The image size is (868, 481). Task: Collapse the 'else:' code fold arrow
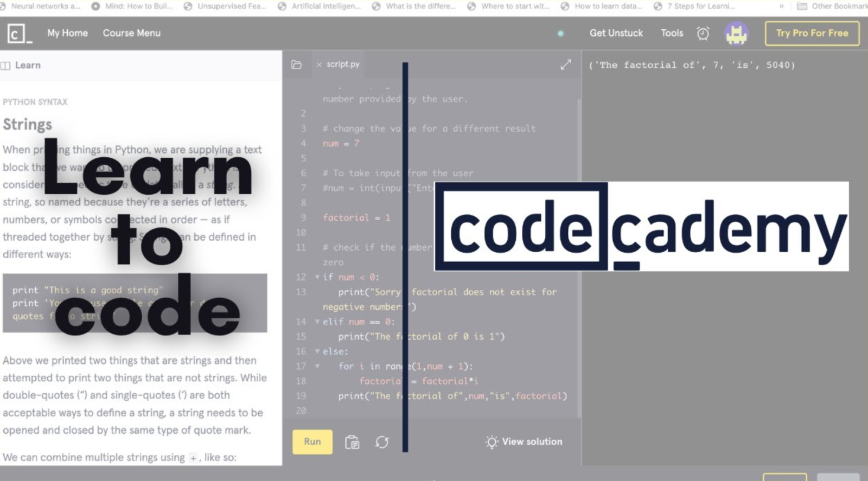point(317,351)
